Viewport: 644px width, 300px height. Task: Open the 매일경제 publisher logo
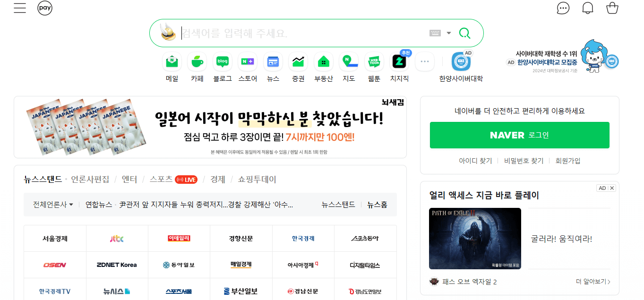[x=241, y=265]
